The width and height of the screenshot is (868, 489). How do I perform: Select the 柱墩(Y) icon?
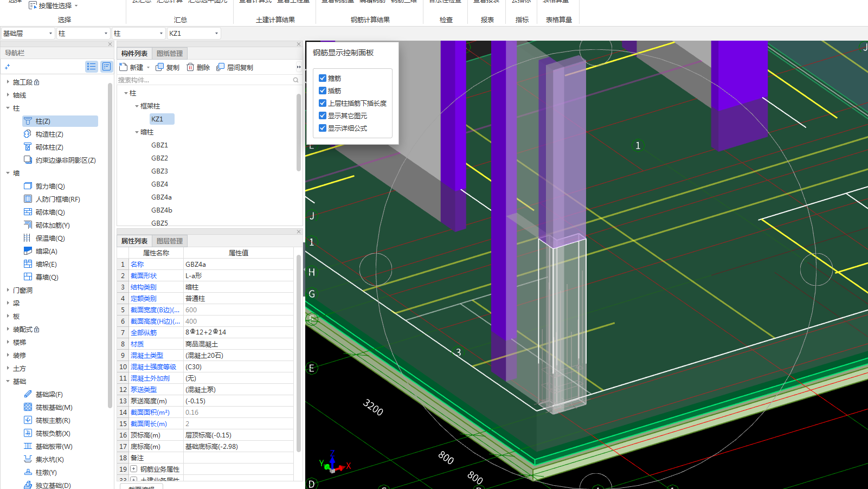[28, 472]
